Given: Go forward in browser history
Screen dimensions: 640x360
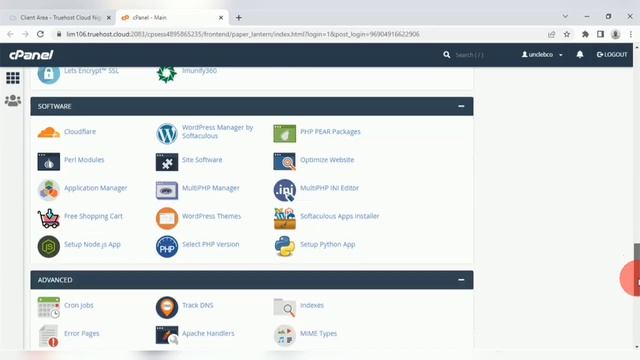Looking at the screenshot, I should (25, 34).
